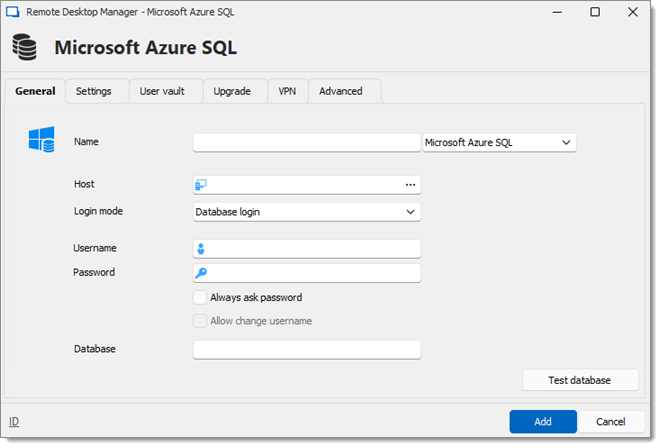Toggle Allow change username checkbox

point(200,321)
